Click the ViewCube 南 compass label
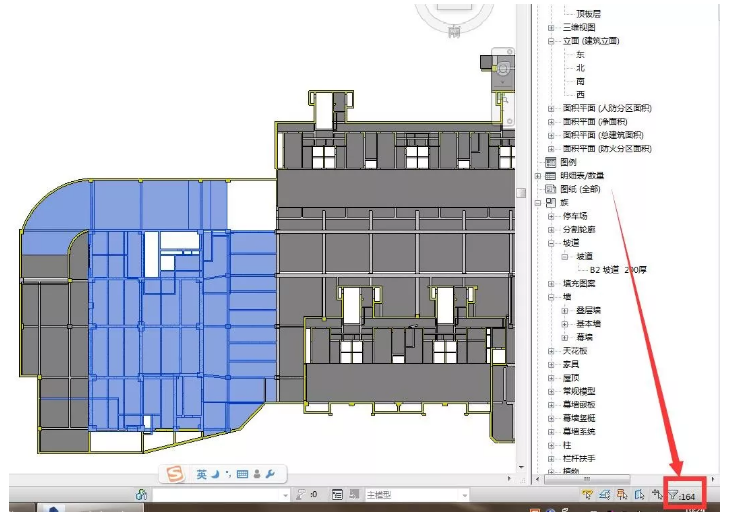This screenshot has height=517, width=730. click(x=454, y=32)
